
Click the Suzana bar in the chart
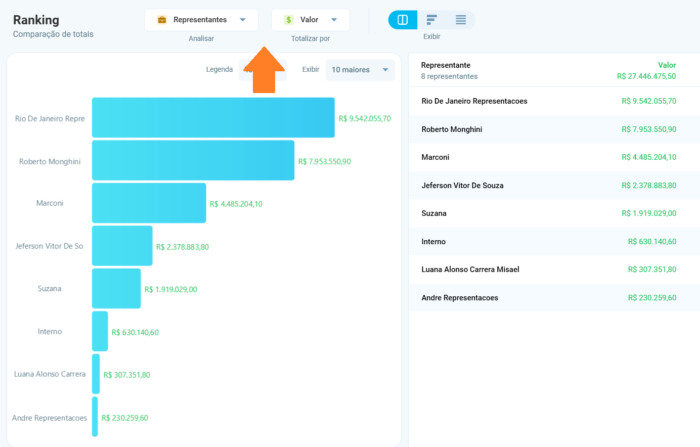click(x=116, y=288)
